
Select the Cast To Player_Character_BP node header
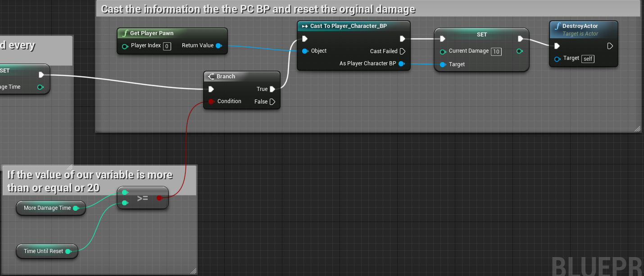click(x=348, y=26)
